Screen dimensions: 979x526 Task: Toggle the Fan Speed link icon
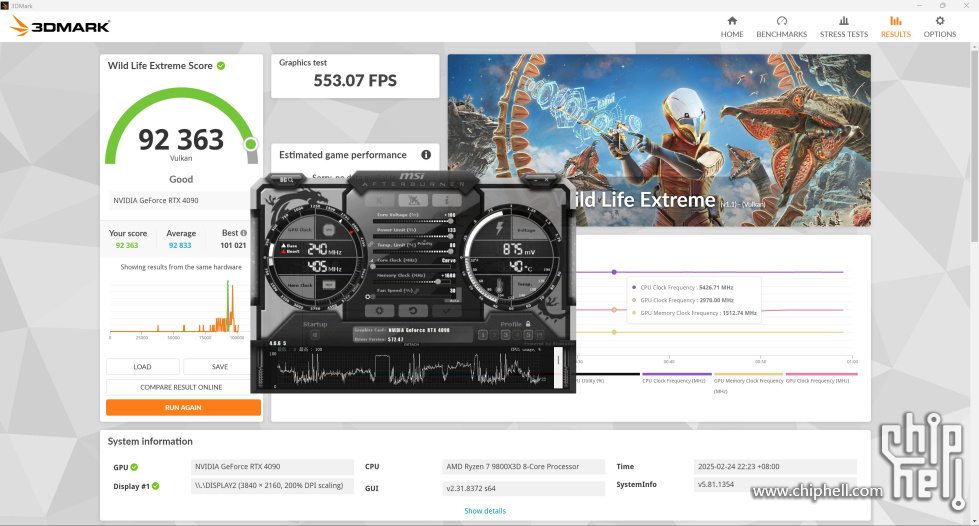pyautogui.click(x=417, y=291)
